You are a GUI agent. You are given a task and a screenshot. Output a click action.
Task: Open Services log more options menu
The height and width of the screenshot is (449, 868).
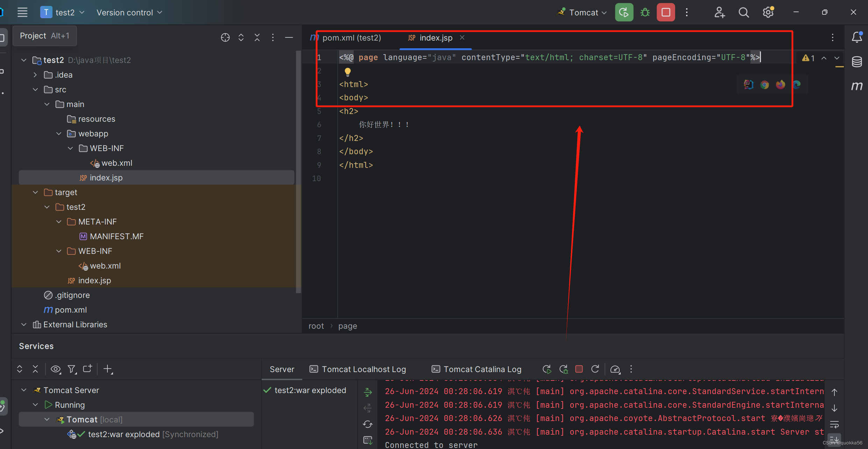point(631,369)
